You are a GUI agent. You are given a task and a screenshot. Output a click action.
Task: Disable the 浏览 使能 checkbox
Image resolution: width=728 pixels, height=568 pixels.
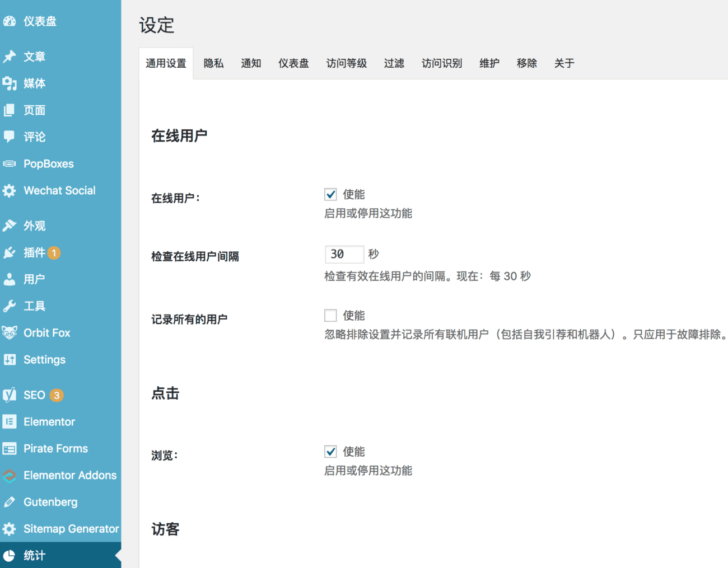click(330, 451)
